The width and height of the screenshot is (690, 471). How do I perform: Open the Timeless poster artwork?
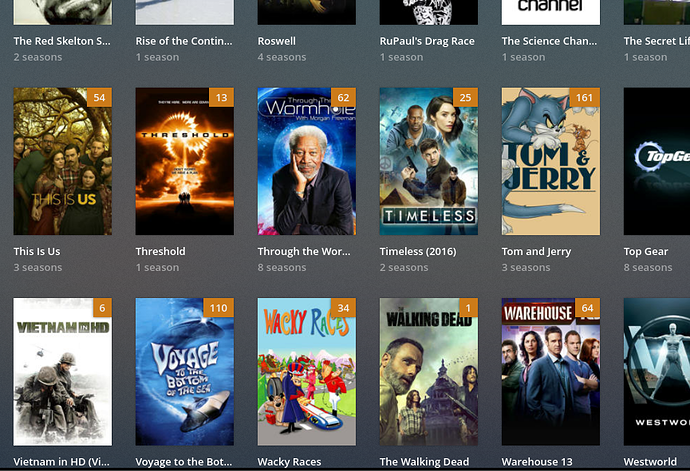(429, 161)
